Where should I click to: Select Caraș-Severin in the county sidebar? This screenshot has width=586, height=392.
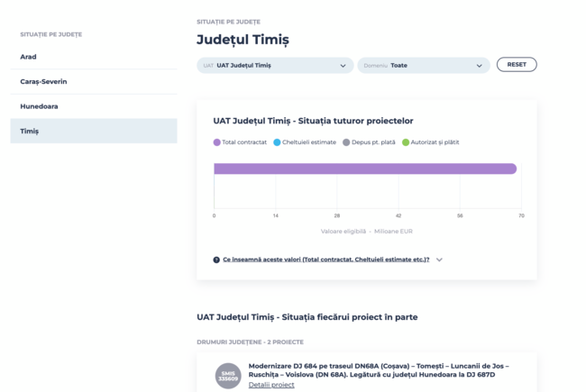click(x=43, y=81)
